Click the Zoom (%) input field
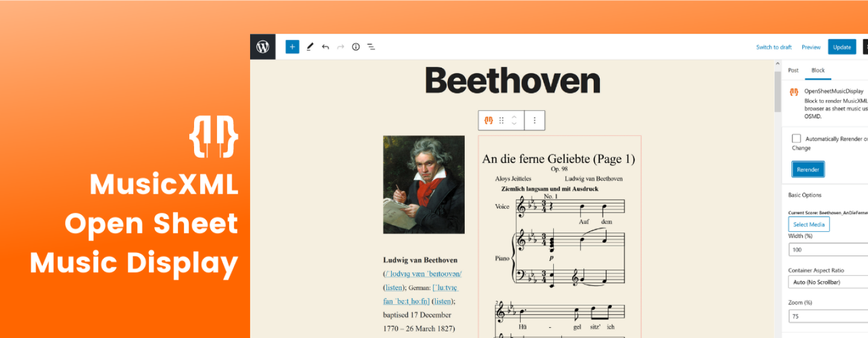The image size is (868, 338). (828, 316)
